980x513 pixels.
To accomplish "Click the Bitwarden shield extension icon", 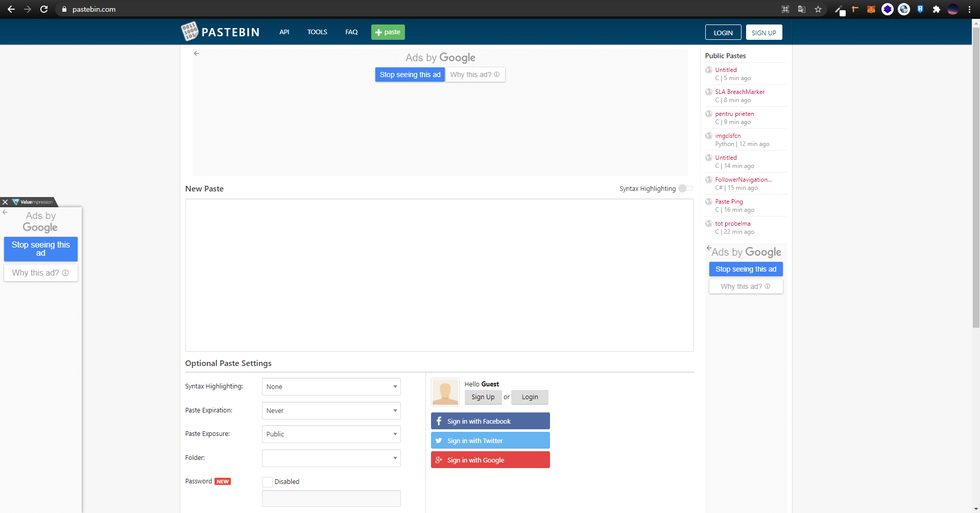I will [x=920, y=9].
